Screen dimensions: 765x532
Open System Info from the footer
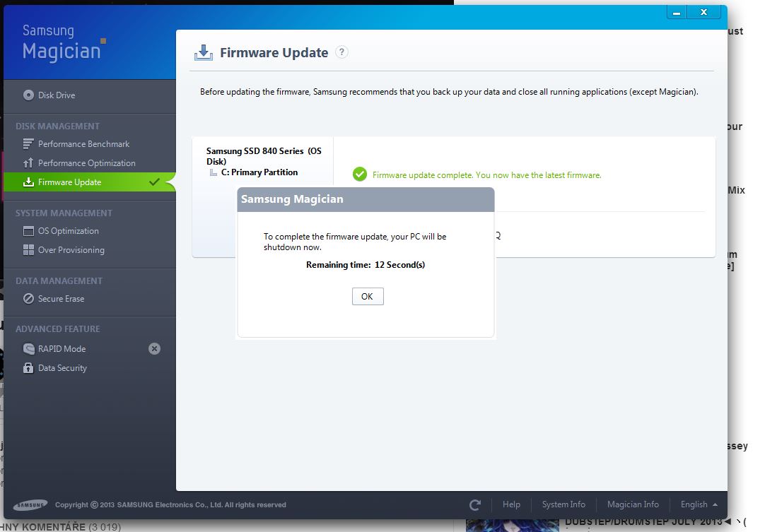click(x=563, y=504)
